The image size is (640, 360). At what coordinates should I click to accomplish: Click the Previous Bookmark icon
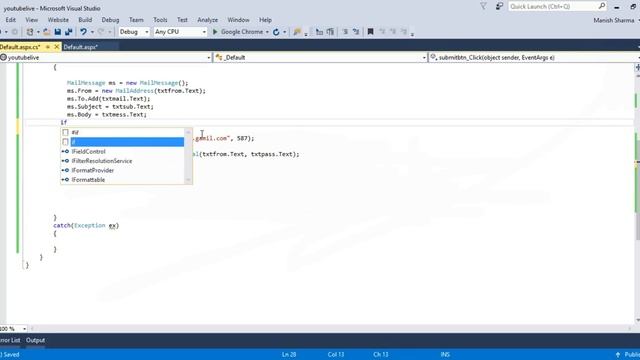click(382, 32)
